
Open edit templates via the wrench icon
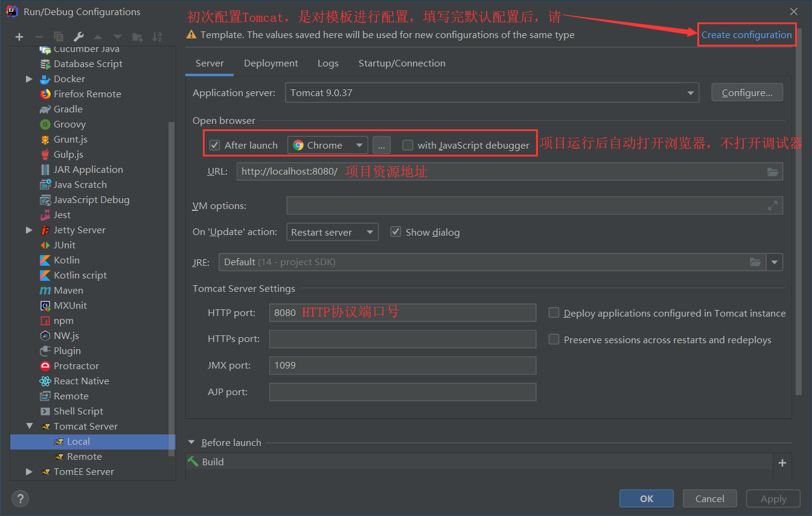(x=78, y=37)
